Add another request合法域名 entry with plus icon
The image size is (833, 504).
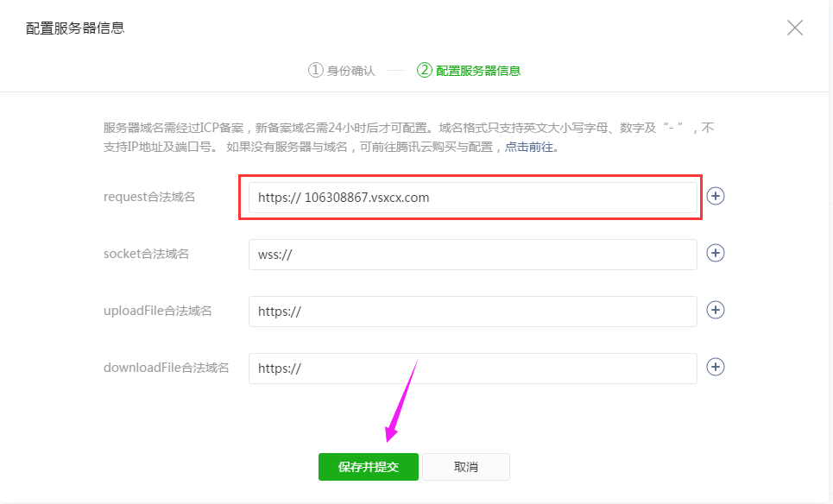(715, 196)
